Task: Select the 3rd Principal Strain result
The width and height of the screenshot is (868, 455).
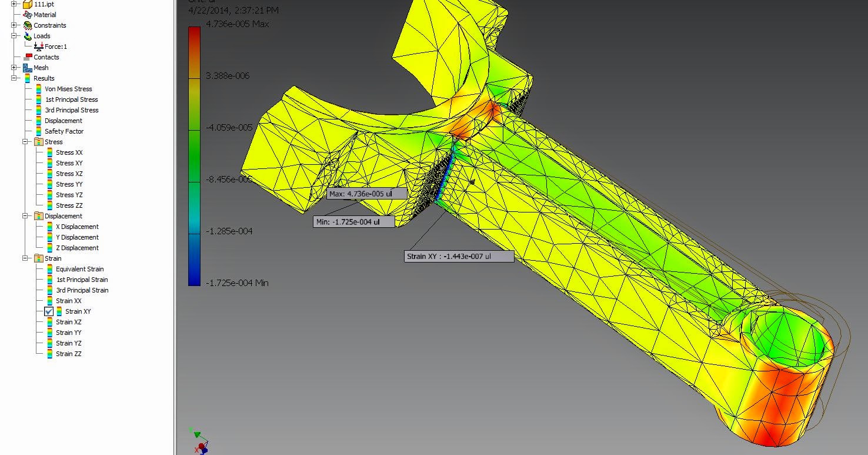Action: 82,290
